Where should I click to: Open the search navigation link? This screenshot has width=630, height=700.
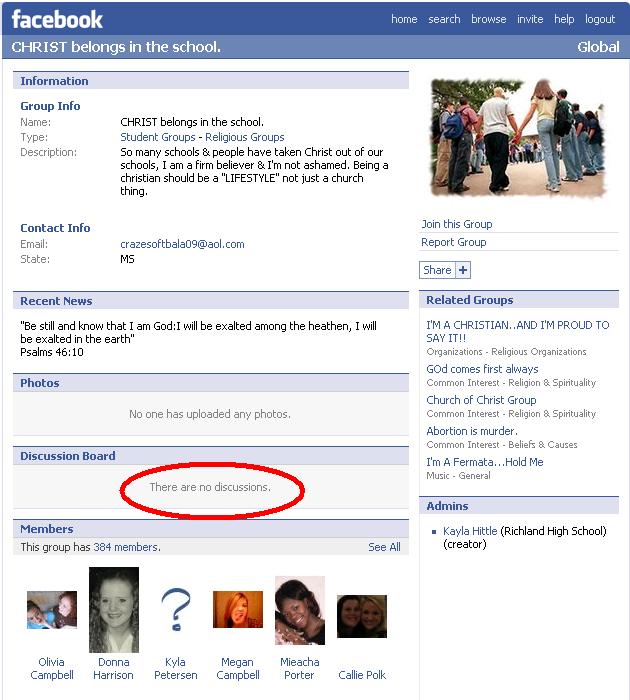tap(444, 19)
